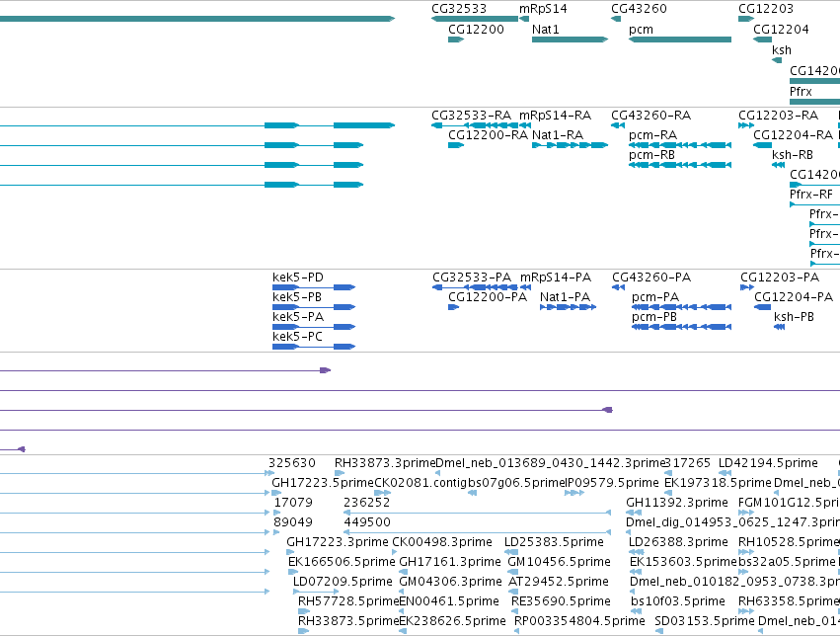
Task: Open the CG12203 gene label in the top track
Action: [766, 9]
